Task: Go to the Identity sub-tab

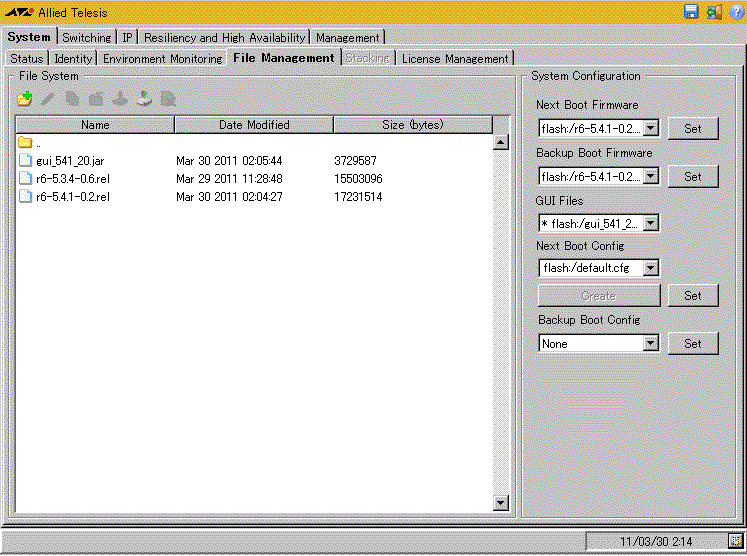Action: (73, 58)
